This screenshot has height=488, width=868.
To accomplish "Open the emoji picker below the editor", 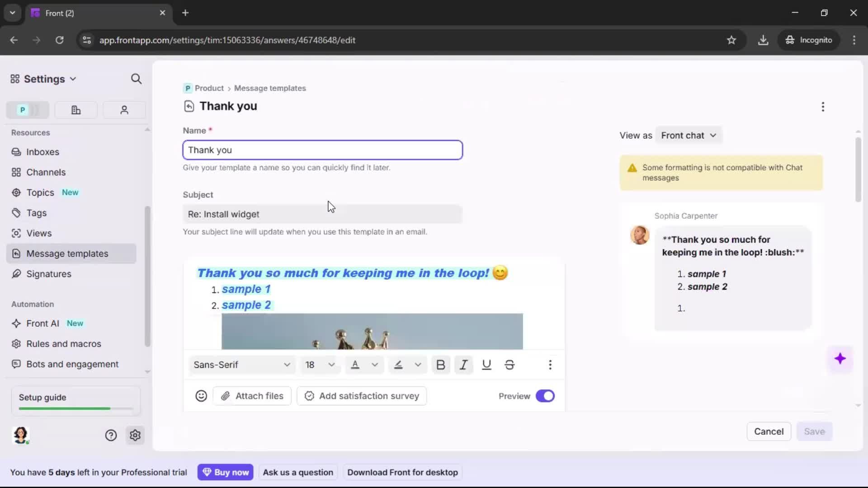I will pyautogui.click(x=201, y=396).
